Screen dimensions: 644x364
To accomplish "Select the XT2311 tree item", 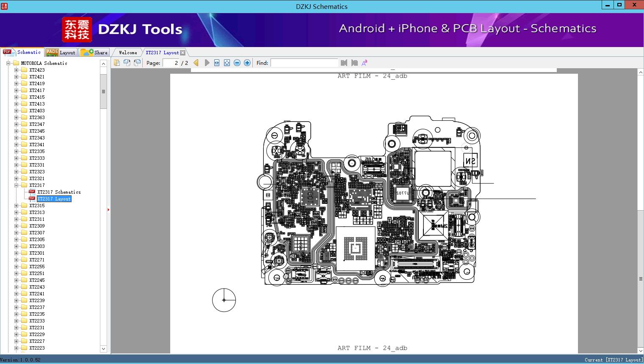I will pyautogui.click(x=37, y=219).
